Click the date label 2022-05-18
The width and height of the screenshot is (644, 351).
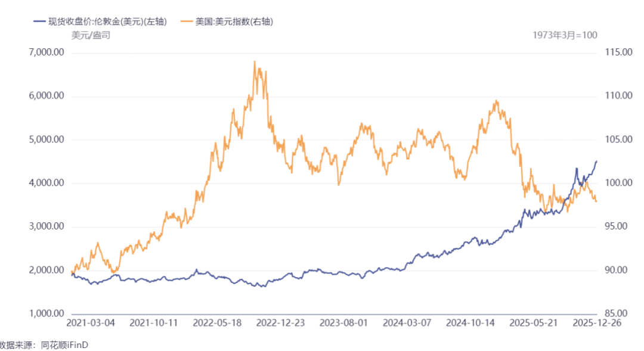tap(217, 323)
